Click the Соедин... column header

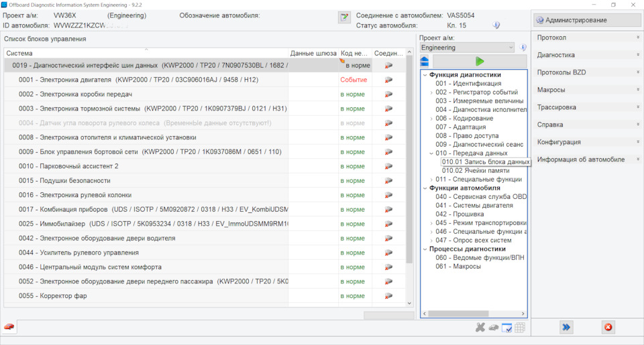pos(388,54)
